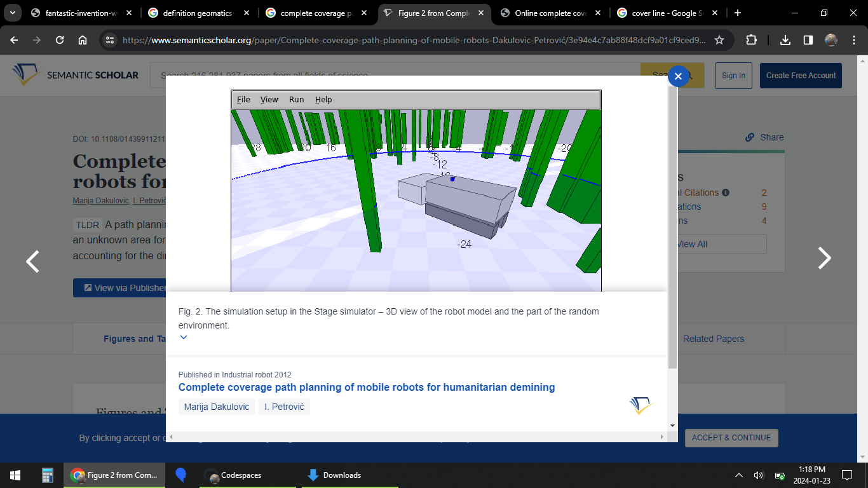Go to previous figure with left arrow
Viewport: 868px width, 488px height.
[x=32, y=261]
